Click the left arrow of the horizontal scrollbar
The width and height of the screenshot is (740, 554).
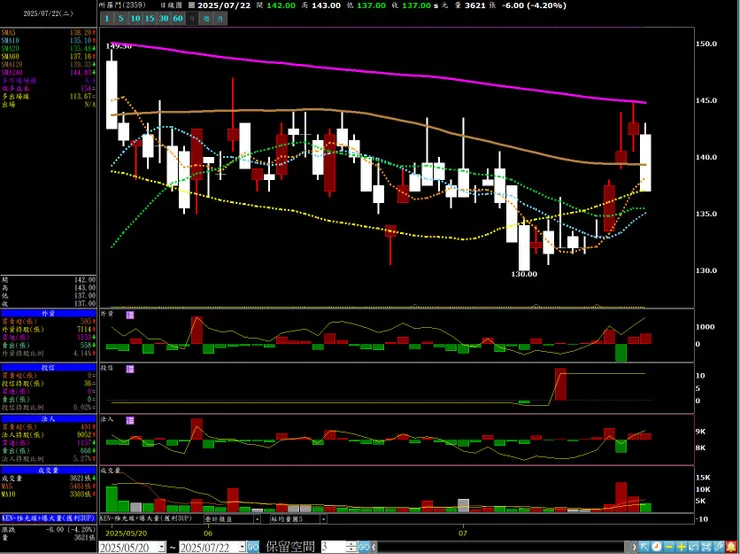(x=374, y=547)
